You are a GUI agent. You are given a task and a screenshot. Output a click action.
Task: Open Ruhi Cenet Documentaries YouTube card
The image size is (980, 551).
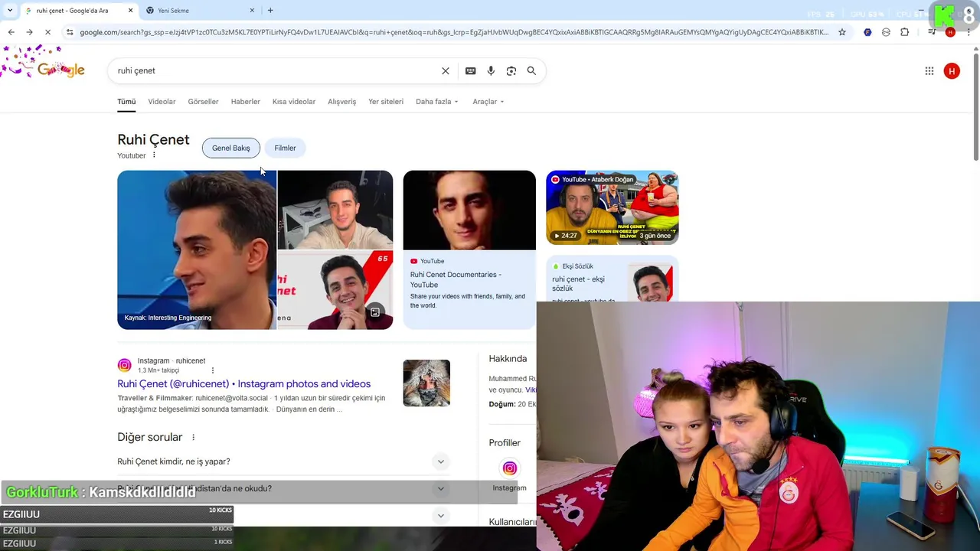pyautogui.click(x=469, y=249)
